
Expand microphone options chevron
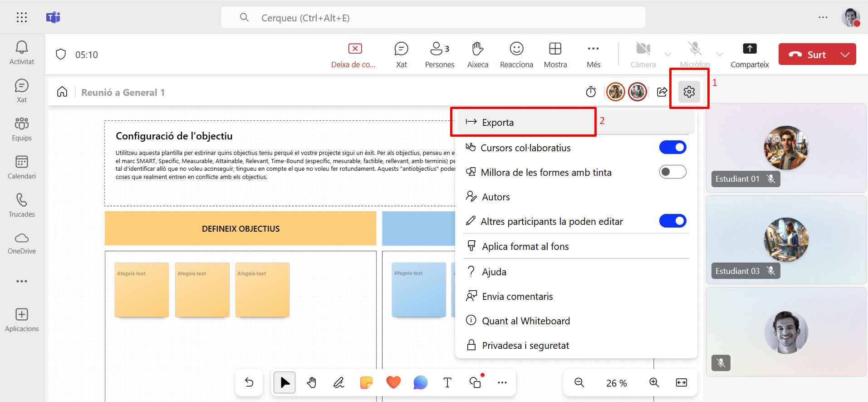click(720, 55)
